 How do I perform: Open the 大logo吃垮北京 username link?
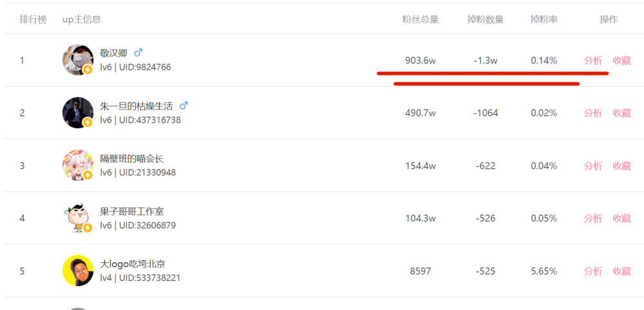(133, 264)
